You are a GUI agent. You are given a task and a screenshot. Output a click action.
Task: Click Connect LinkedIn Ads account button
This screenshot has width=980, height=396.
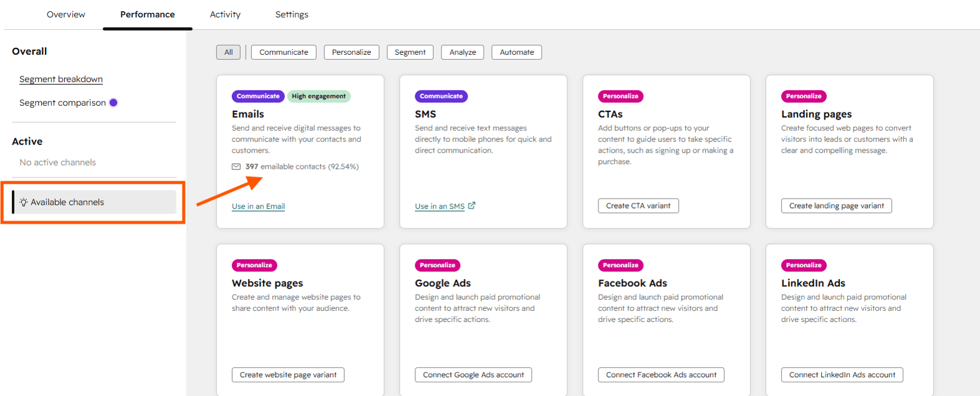click(x=842, y=375)
